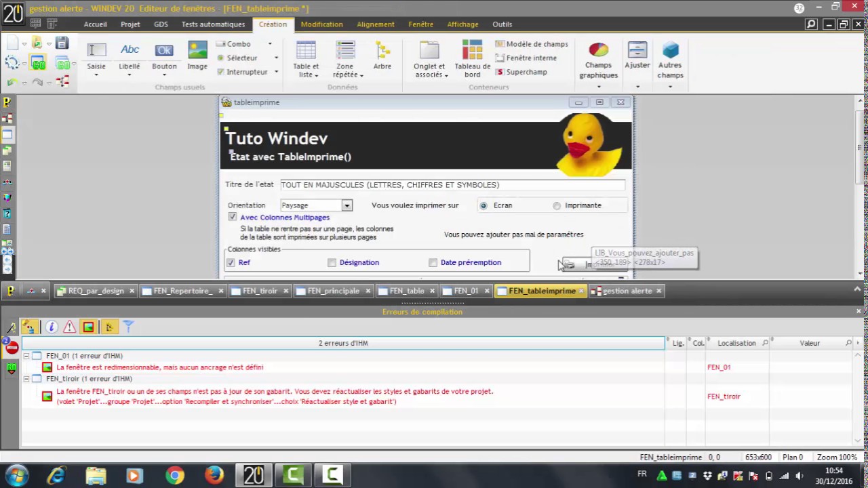Image resolution: width=868 pixels, height=488 pixels.
Task: Collapse the FEN_01 error group
Action: click(x=26, y=356)
